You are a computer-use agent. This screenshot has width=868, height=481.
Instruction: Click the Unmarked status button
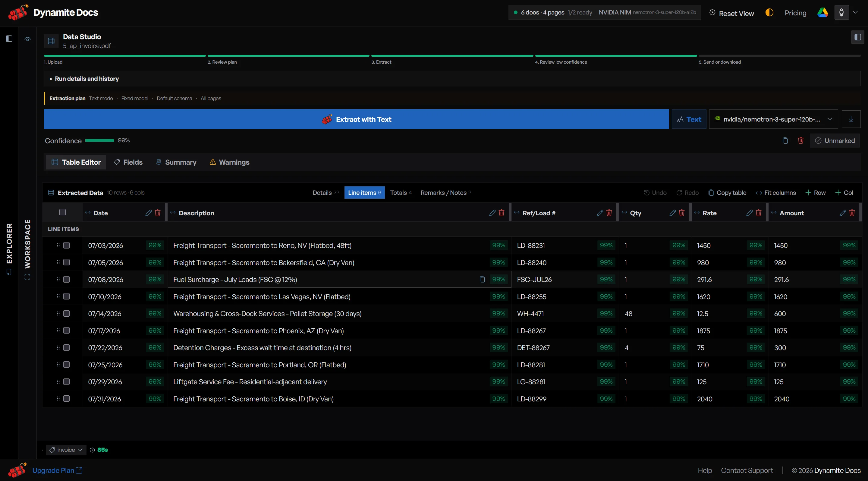click(835, 141)
